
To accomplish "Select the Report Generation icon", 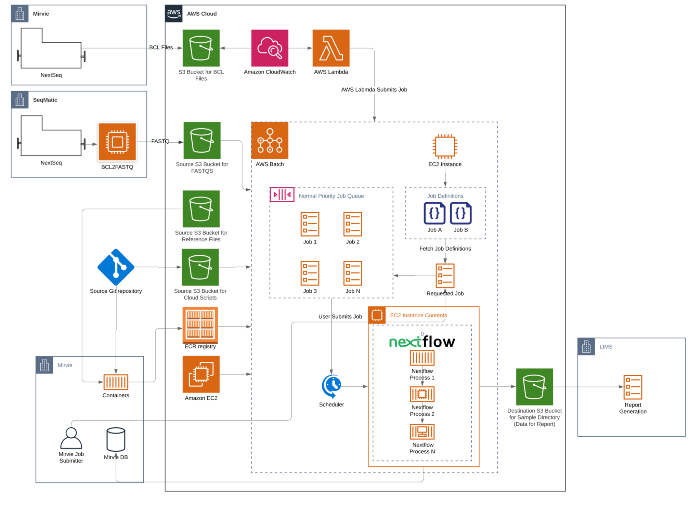I will (633, 387).
